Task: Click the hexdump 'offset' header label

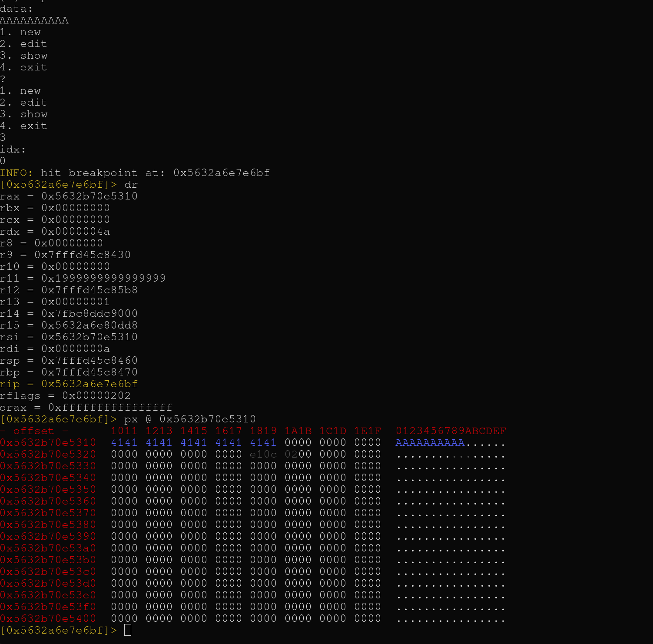Action: coord(33,431)
